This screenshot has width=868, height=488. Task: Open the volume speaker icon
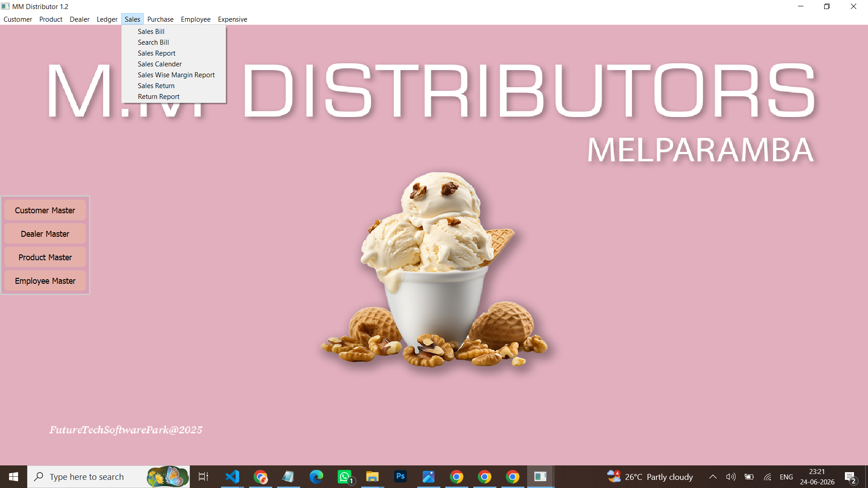coord(731,477)
